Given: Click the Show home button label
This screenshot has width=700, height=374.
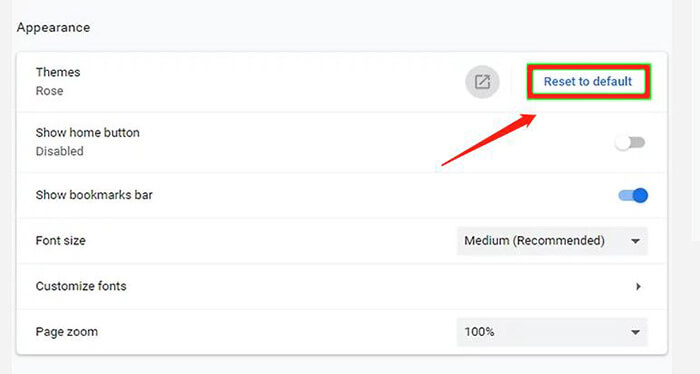Looking at the screenshot, I should (88, 133).
